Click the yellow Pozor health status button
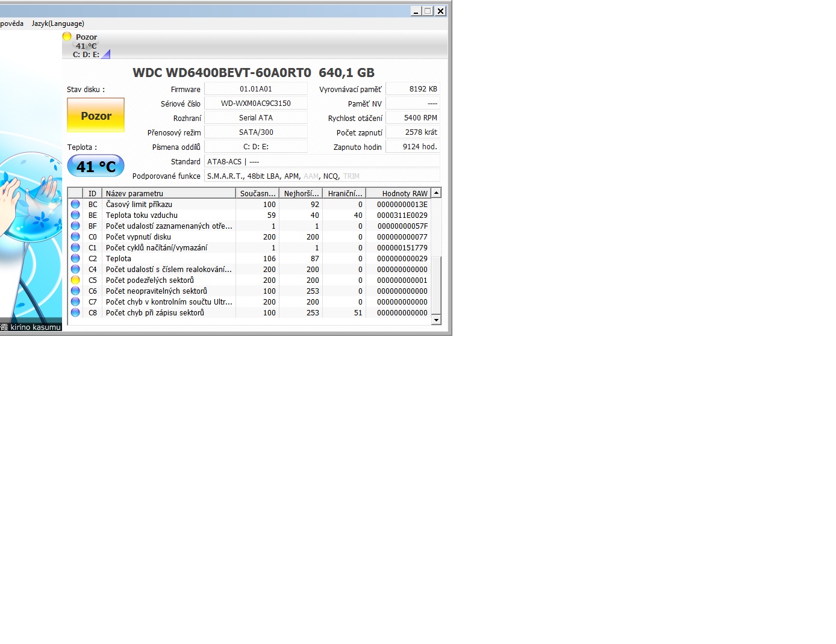836x644 pixels. tap(96, 115)
